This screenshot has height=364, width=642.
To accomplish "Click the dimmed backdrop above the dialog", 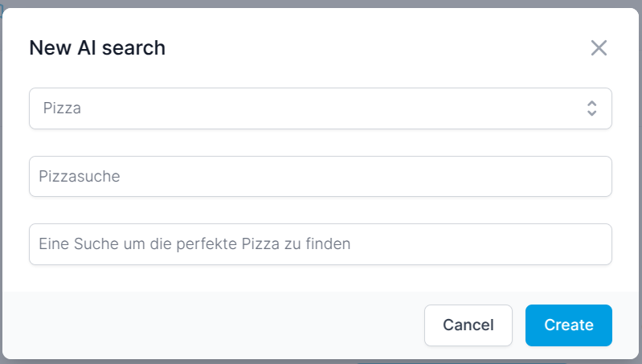I will 321,4.
